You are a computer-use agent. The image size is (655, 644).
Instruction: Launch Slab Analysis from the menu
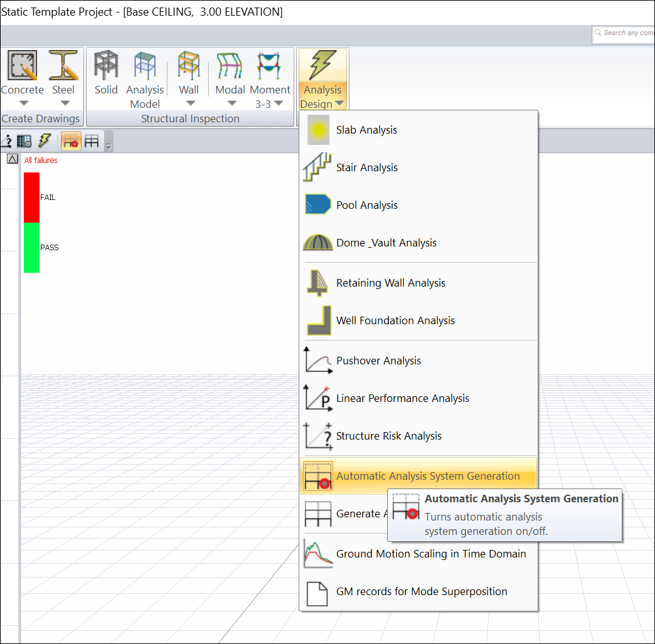coord(366,130)
